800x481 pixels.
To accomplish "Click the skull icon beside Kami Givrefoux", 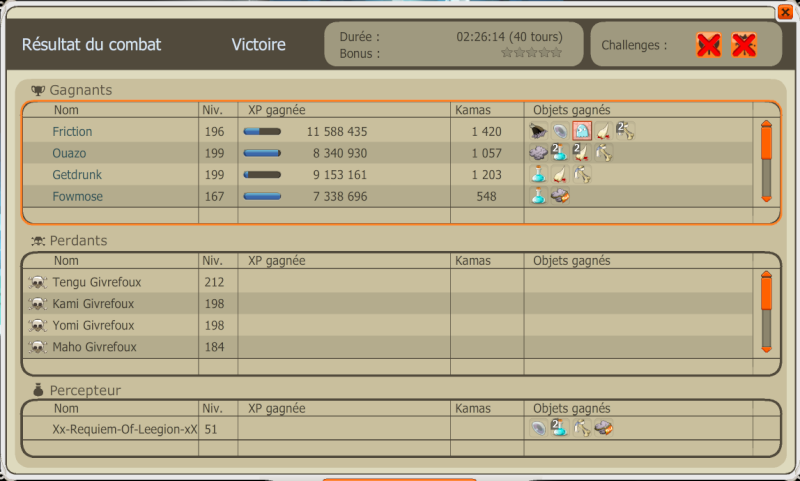I will coord(38,303).
